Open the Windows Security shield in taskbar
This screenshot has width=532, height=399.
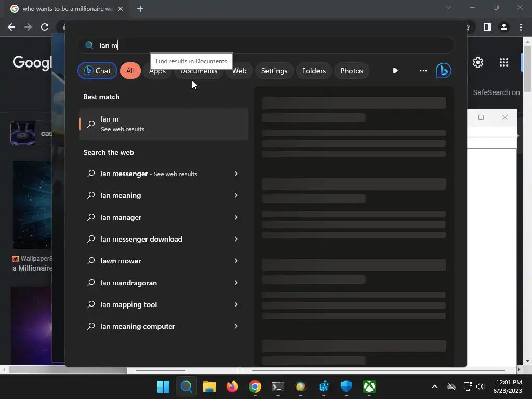tap(347, 387)
